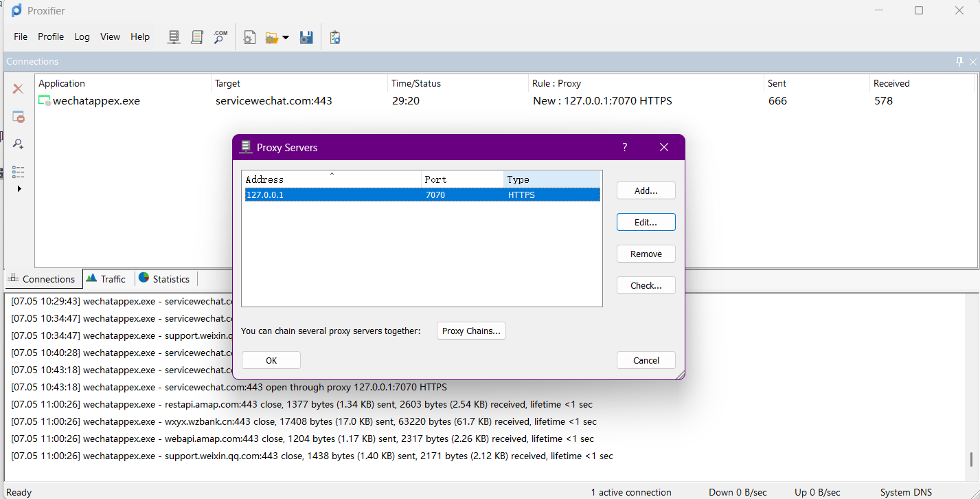The height and width of the screenshot is (499, 980).
Task: Click the Open Profile folder icon
Action: tap(272, 38)
